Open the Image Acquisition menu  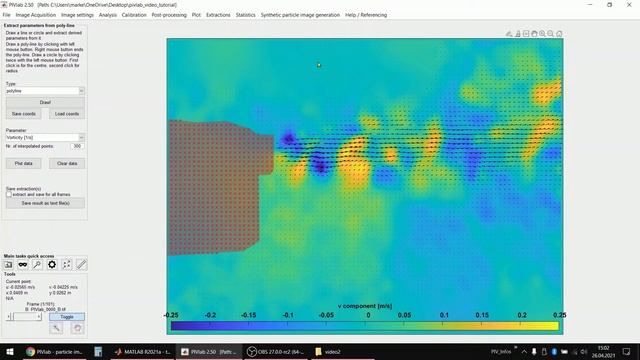[36, 15]
